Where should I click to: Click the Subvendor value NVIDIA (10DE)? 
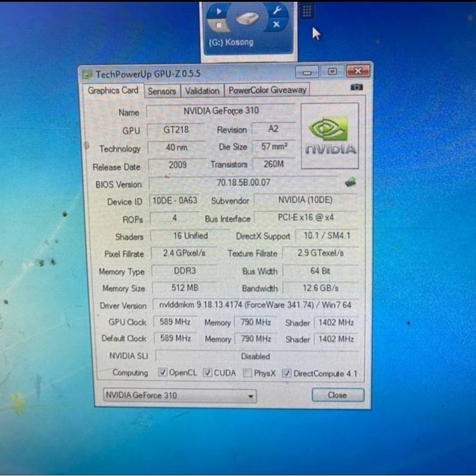pos(305,200)
